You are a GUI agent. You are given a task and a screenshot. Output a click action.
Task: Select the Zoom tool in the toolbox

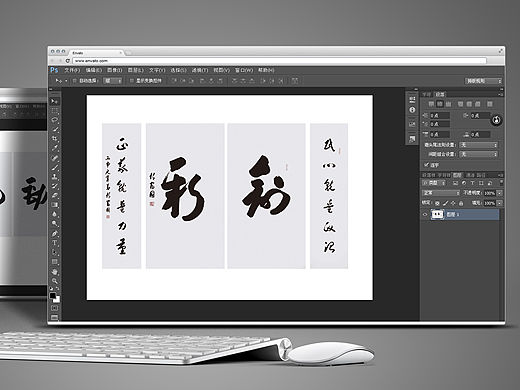coord(54,281)
